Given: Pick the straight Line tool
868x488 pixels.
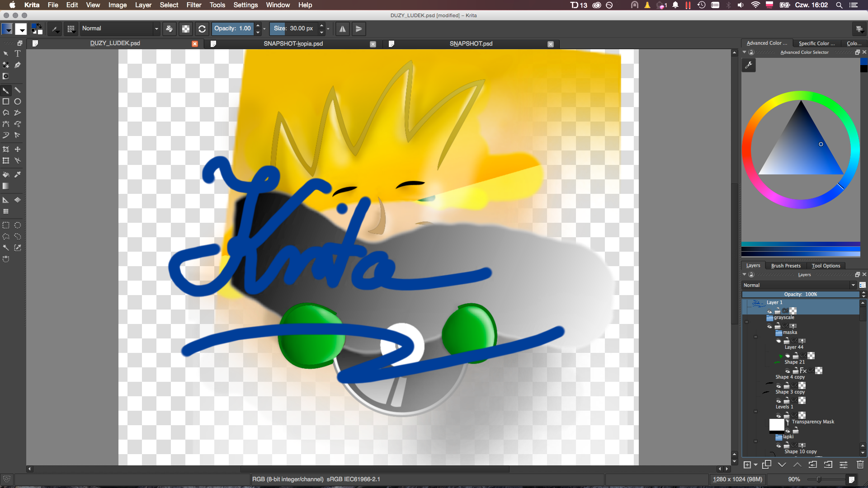Looking at the screenshot, I should tap(18, 90).
